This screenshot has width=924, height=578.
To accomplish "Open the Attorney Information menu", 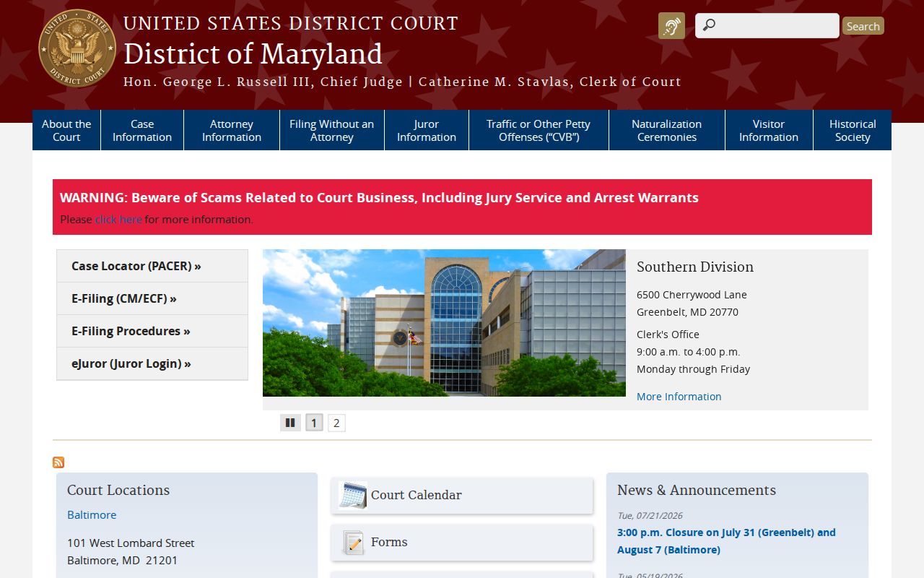I will (x=232, y=130).
